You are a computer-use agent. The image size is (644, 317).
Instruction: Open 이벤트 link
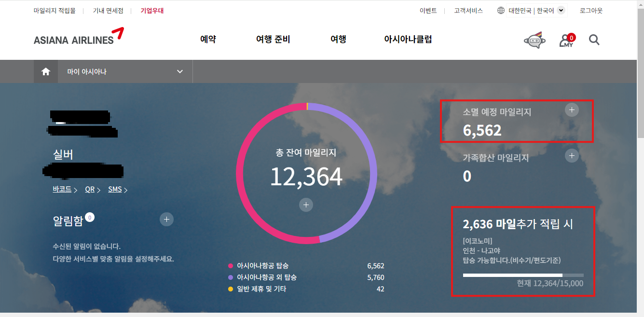[x=428, y=11]
